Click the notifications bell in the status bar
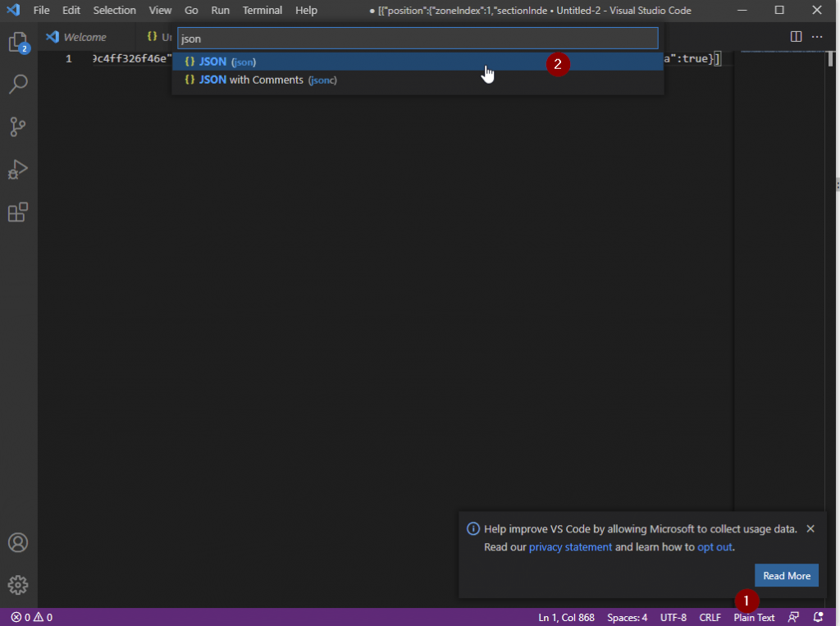Image resolution: width=840 pixels, height=626 pixels. 817,617
